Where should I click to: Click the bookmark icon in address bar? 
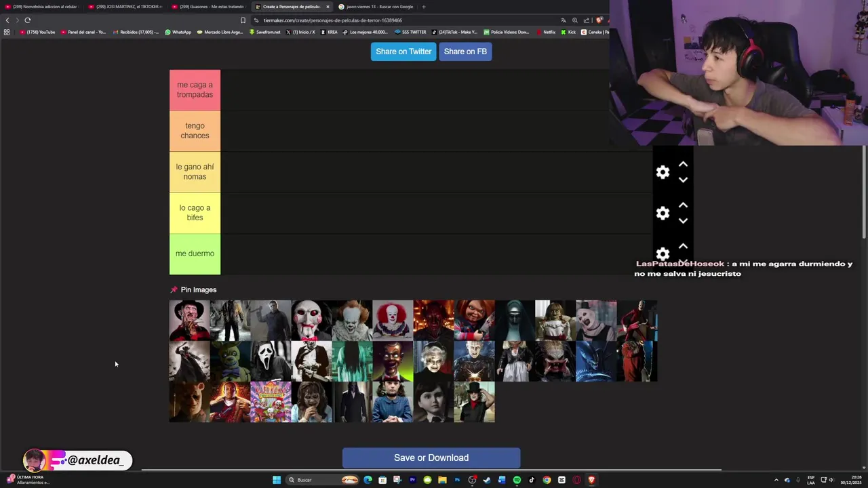[243, 20]
